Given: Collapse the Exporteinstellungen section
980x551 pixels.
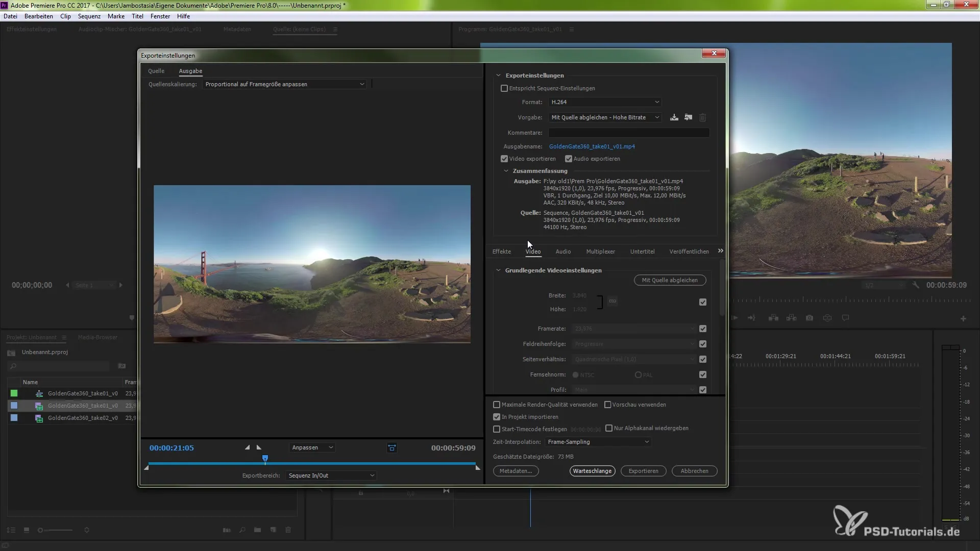Looking at the screenshot, I should tap(499, 76).
